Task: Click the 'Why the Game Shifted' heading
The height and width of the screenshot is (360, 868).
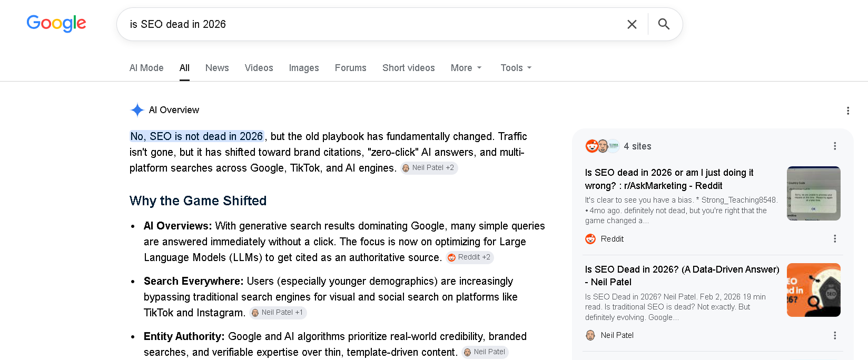Action: (x=198, y=201)
